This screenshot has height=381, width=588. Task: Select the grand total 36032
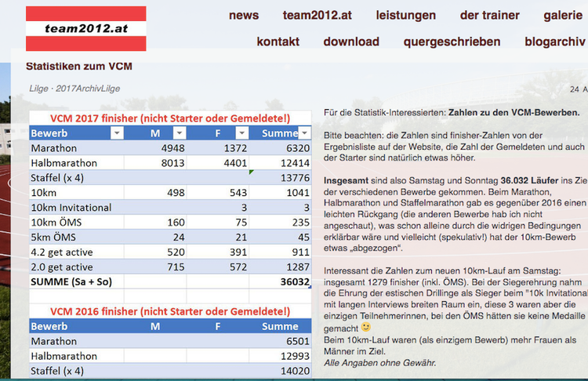pyautogui.click(x=295, y=282)
